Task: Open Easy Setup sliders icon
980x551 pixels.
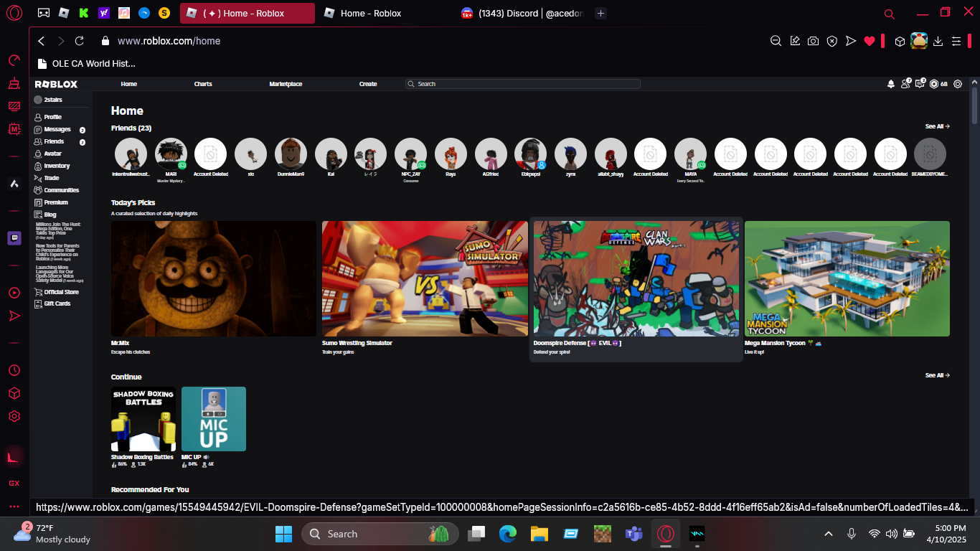Action: click(956, 41)
